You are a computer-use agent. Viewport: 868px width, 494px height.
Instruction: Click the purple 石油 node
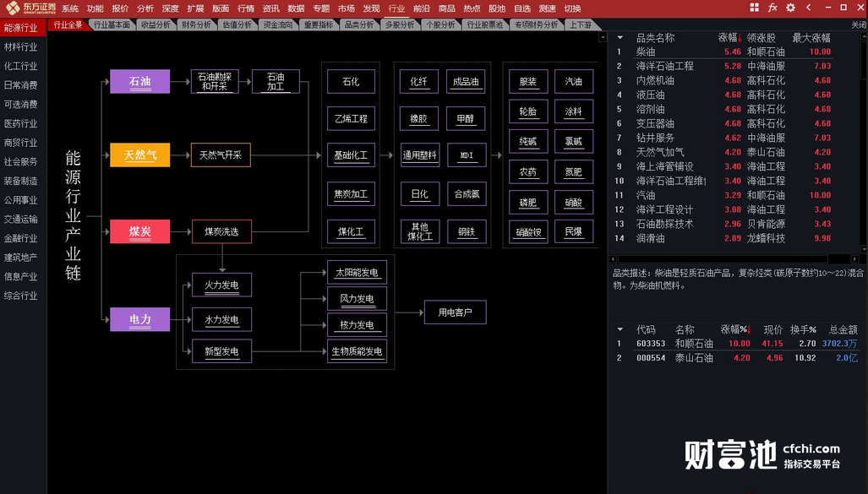click(x=140, y=81)
